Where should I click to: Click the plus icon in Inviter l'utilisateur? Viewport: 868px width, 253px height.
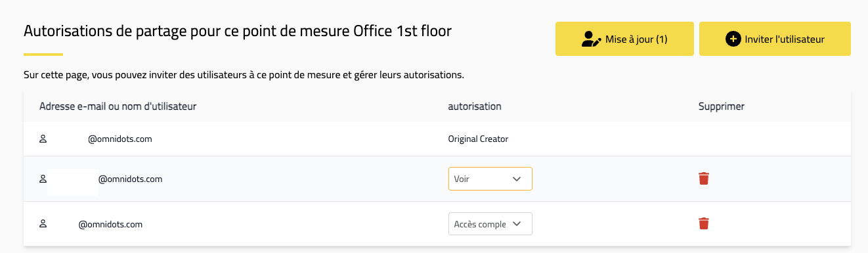733,39
